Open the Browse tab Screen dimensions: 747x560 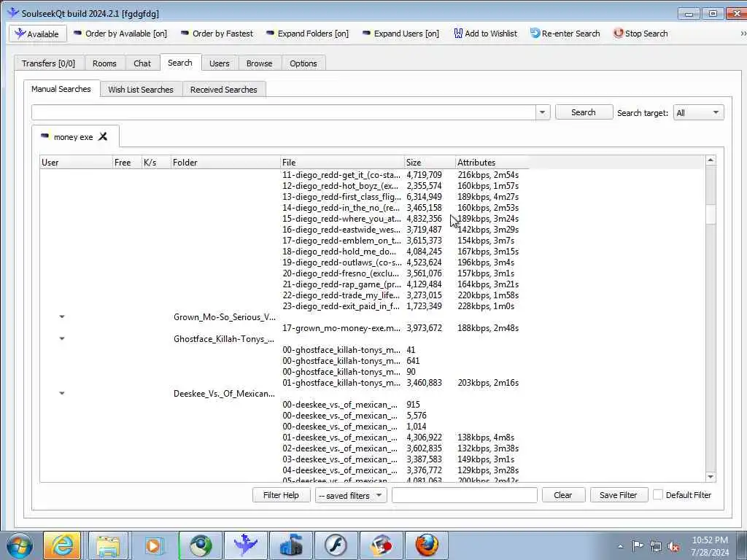pyautogui.click(x=259, y=63)
